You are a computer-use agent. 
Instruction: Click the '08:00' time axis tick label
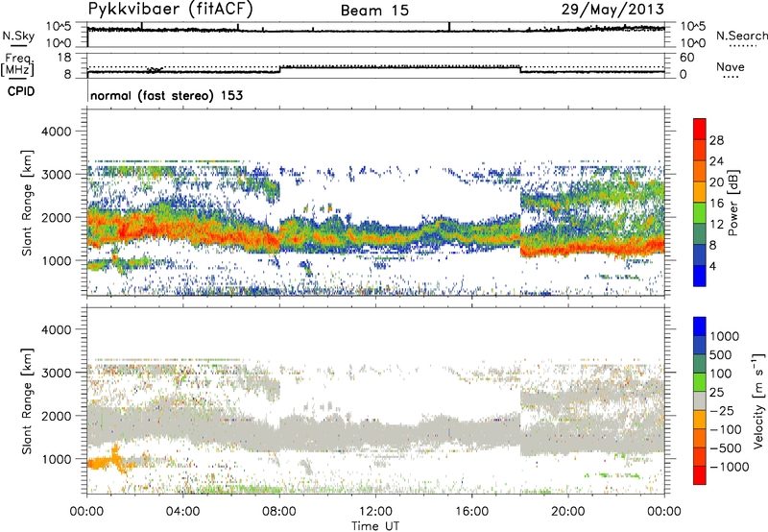point(279,512)
